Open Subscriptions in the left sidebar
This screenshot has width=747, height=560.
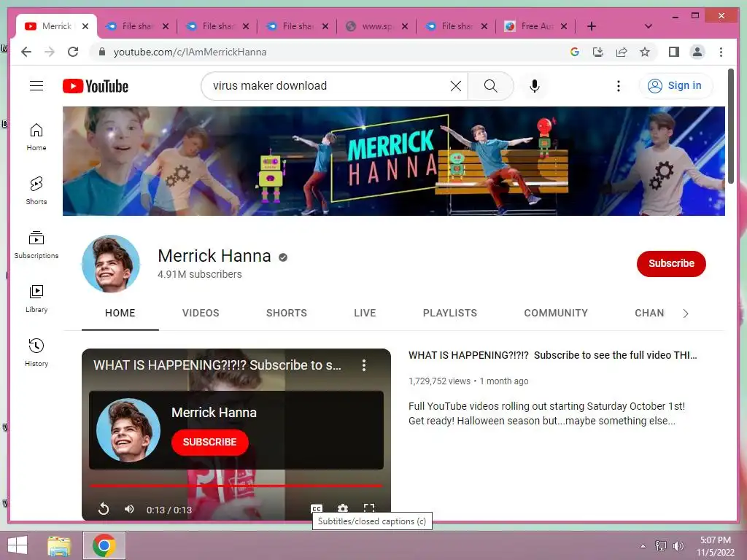pos(36,245)
